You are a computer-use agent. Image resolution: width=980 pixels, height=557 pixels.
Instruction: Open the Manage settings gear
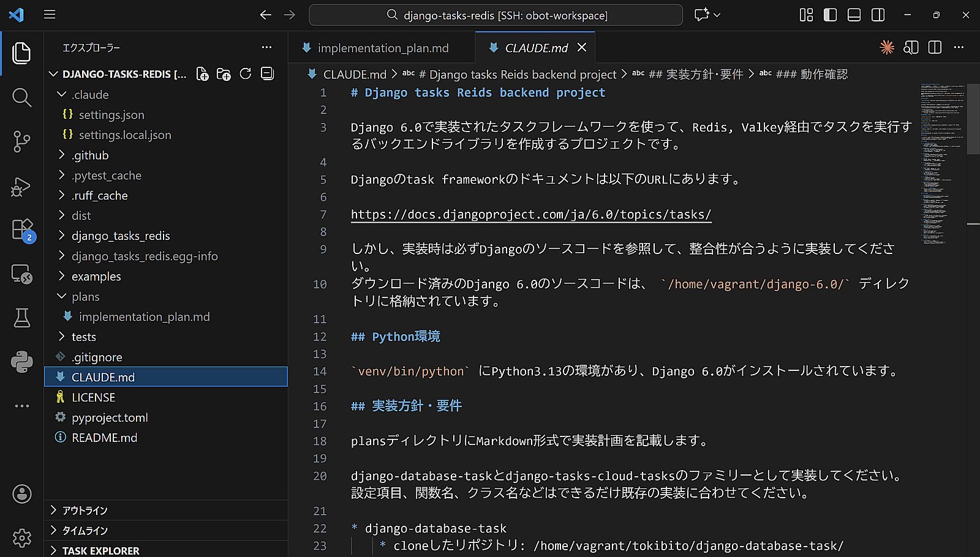(22, 538)
